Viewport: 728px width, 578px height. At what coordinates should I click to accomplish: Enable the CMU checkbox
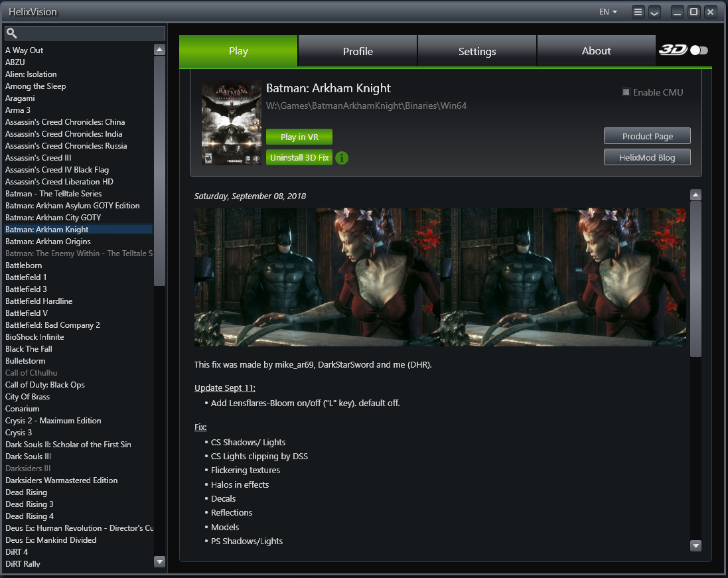[626, 92]
